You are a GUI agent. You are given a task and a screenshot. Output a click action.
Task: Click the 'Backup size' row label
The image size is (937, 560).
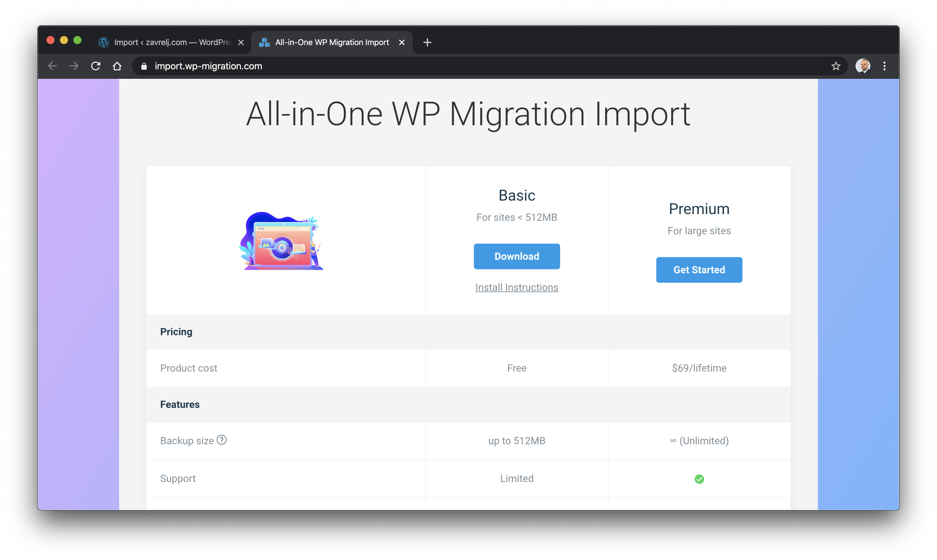(x=187, y=441)
